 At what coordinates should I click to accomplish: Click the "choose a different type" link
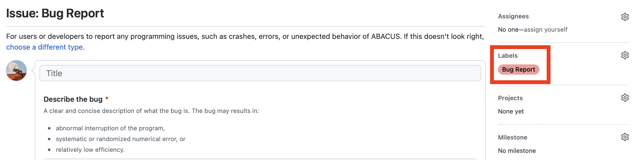point(45,47)
